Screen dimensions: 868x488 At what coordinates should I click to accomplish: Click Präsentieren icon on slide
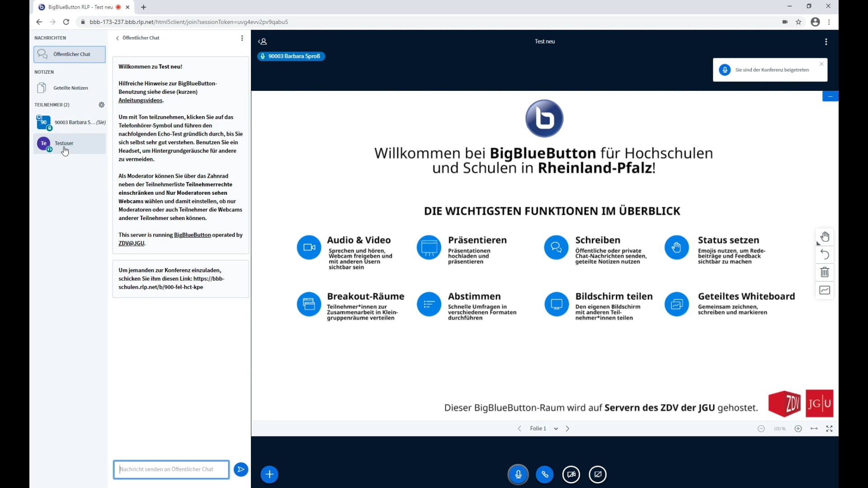tap(429, 248)
